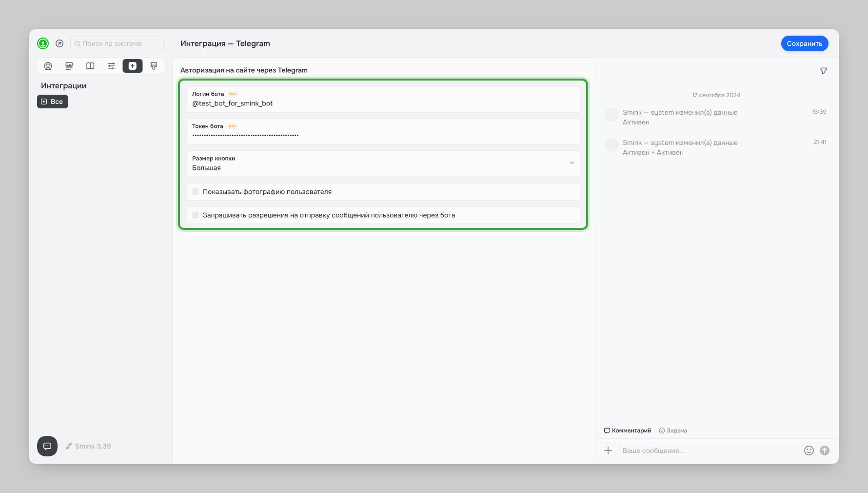The image size is (868, 493).
Task: Click the avatar of the 21:41 activity entry
Action: tap(612, 145)
